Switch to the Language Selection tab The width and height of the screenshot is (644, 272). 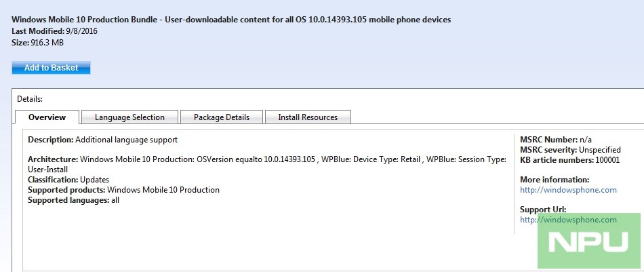[x=129, y=117]
